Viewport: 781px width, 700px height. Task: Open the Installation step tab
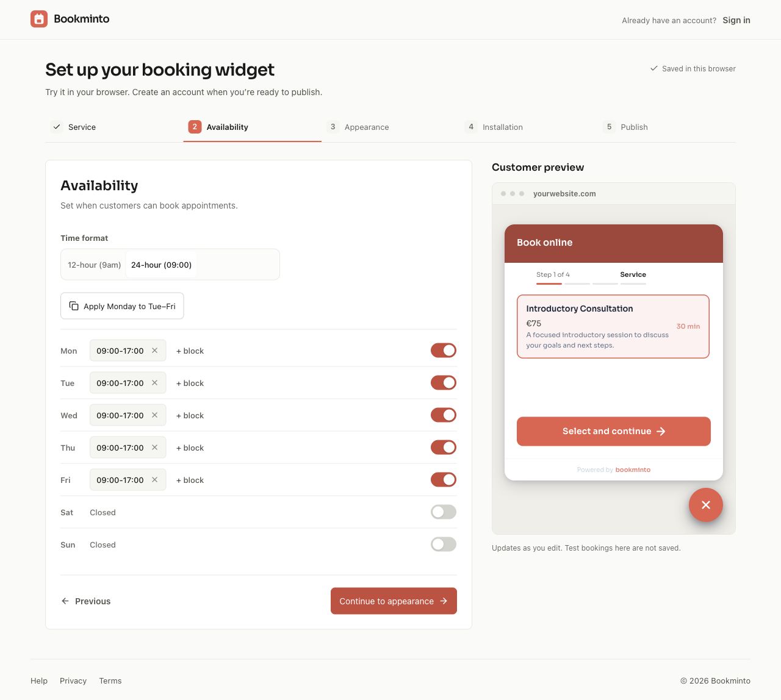coord(528,127)
